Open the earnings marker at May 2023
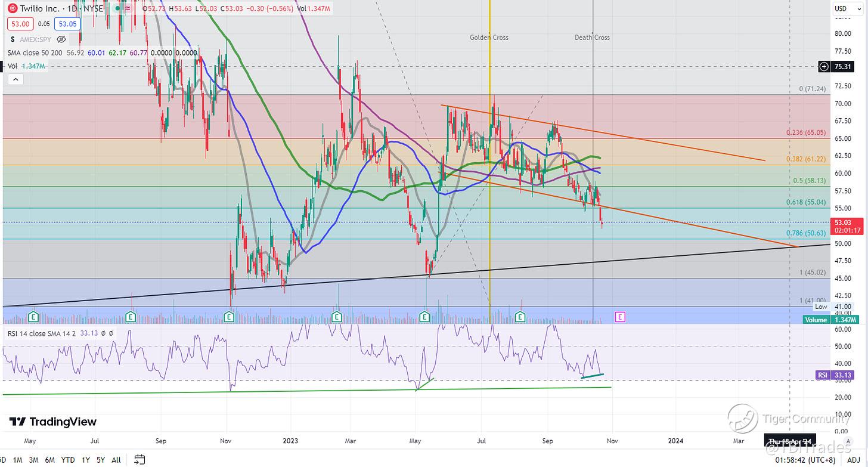Viewport: 868px width, 467px height. 425,317
